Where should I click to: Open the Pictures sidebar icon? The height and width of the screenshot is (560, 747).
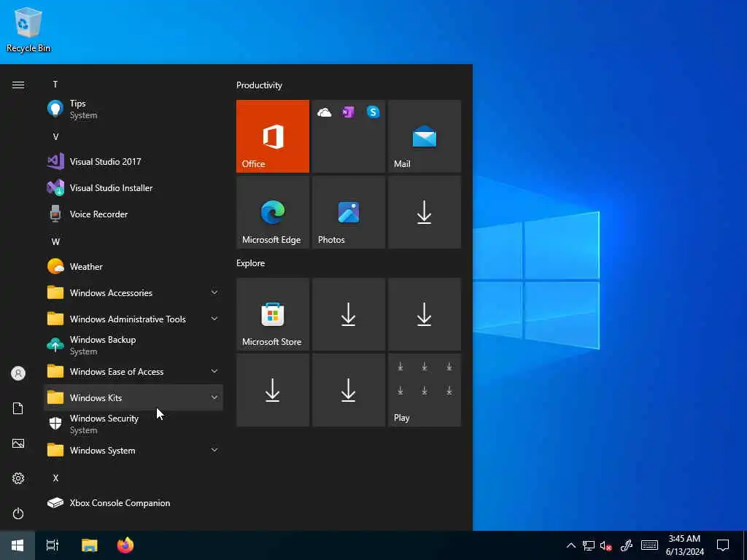coord(18,443)
